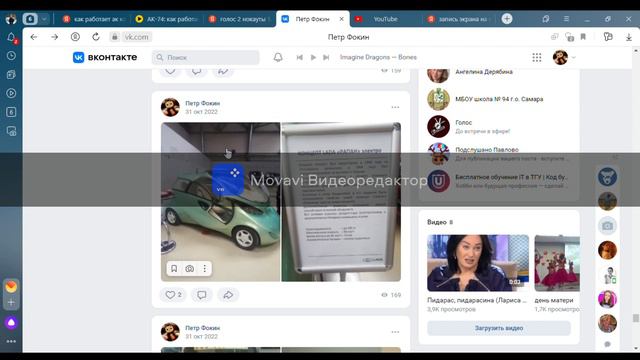This screenshot has width=640, height=360.
Task: Open tabs collections icon in sidebar
Action: pyautogui.click(x=11, y=75)
